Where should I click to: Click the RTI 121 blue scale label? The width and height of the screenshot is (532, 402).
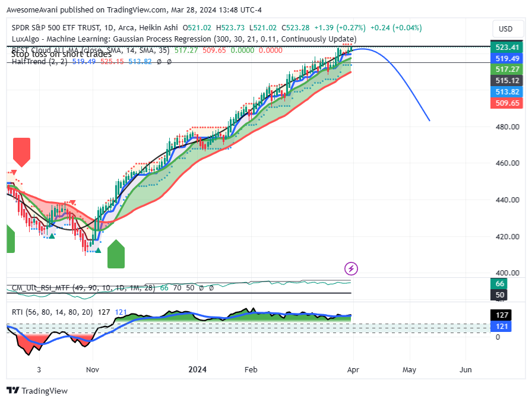pyautogui.click(x=502, y=327)
